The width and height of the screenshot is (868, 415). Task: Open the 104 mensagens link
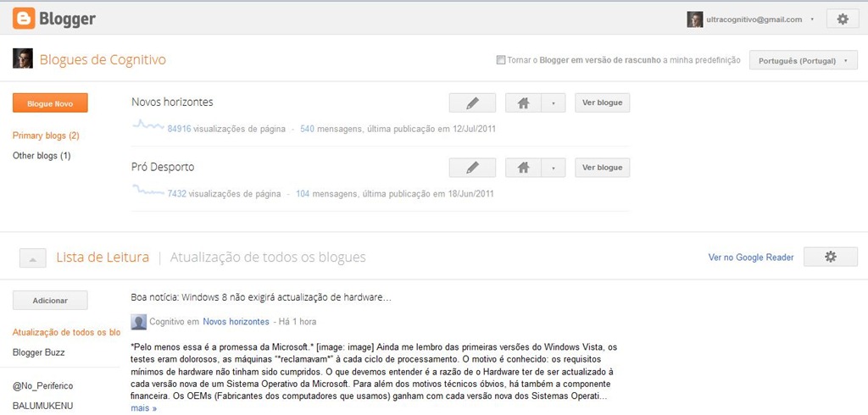point(303,194)
